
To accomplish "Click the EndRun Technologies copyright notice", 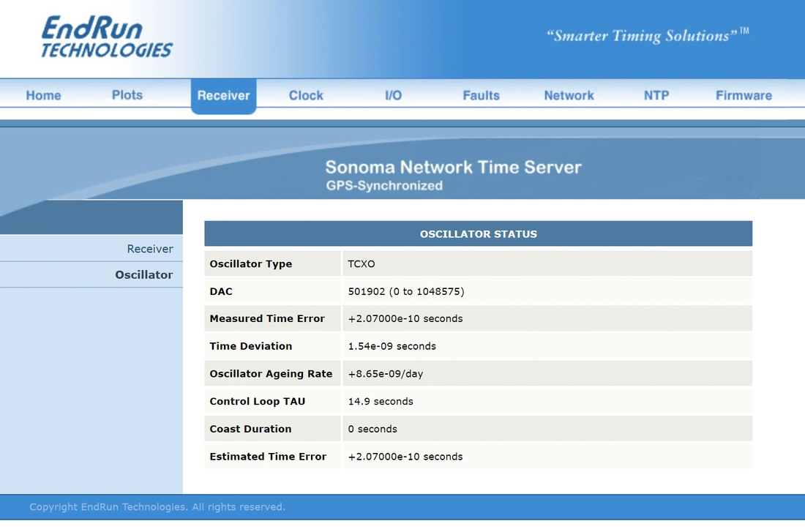I will pos(157,507).
